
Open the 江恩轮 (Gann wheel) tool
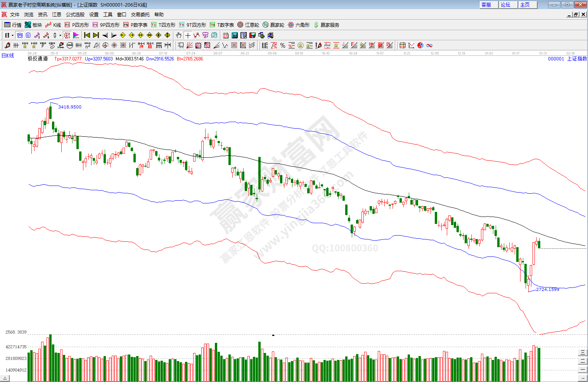248,25
